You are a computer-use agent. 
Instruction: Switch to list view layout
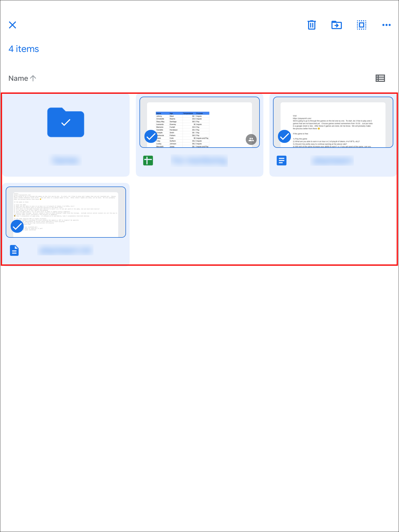380,78
